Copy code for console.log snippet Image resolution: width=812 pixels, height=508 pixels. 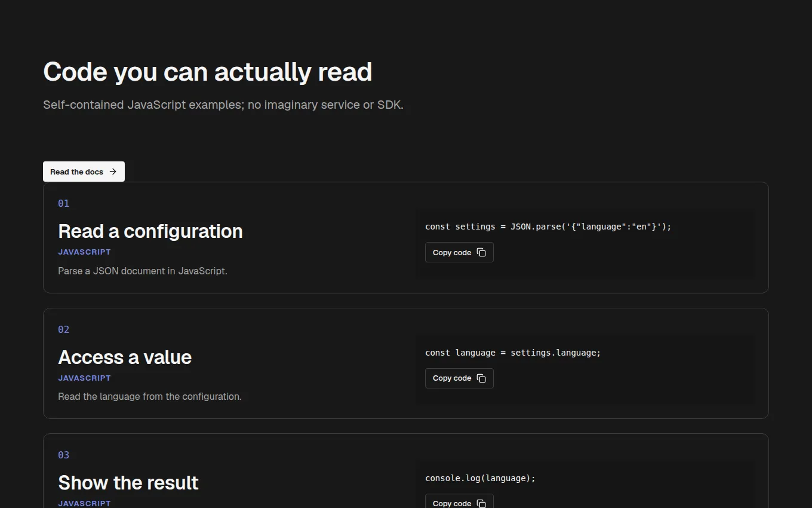[x=459, y=501]
